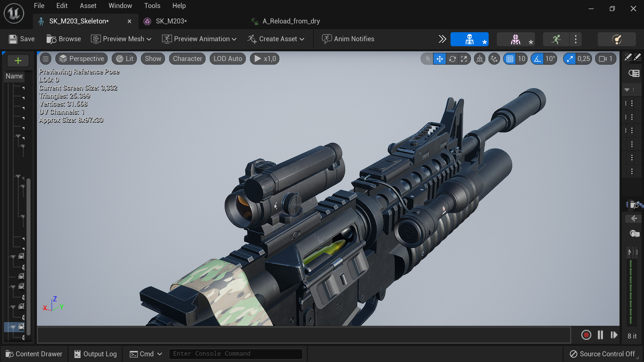
Task: Collapse the right panel section arrow
Action: click(627, 90)
